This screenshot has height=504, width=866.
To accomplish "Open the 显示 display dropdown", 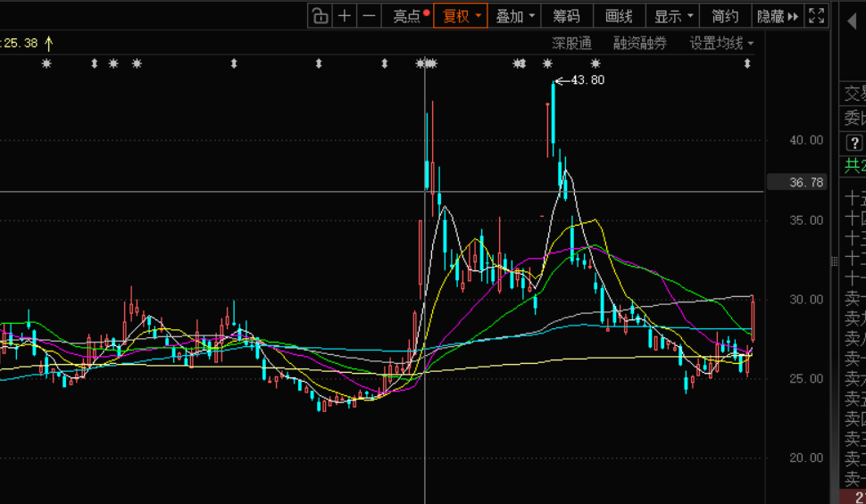I will pos(673,16).
